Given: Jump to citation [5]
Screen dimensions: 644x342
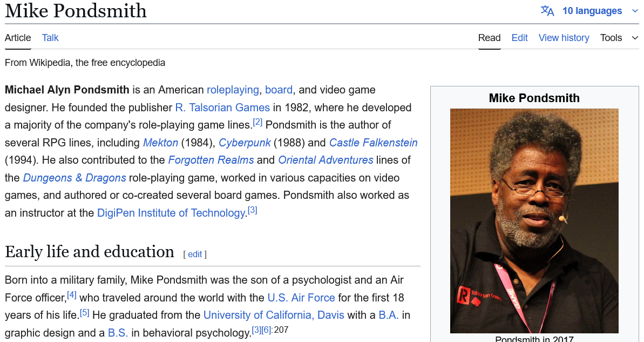Looking at the screenshot, I should click(x=84, y=312).
